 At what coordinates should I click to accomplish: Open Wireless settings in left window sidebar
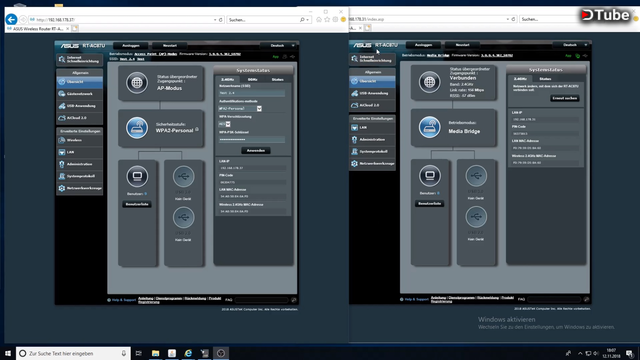point(80,140)
